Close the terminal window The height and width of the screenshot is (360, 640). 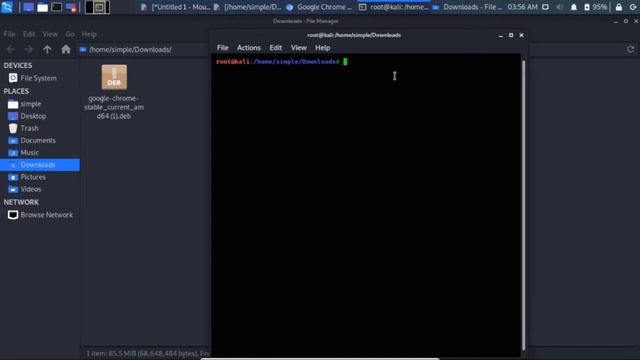click(521, 36)
